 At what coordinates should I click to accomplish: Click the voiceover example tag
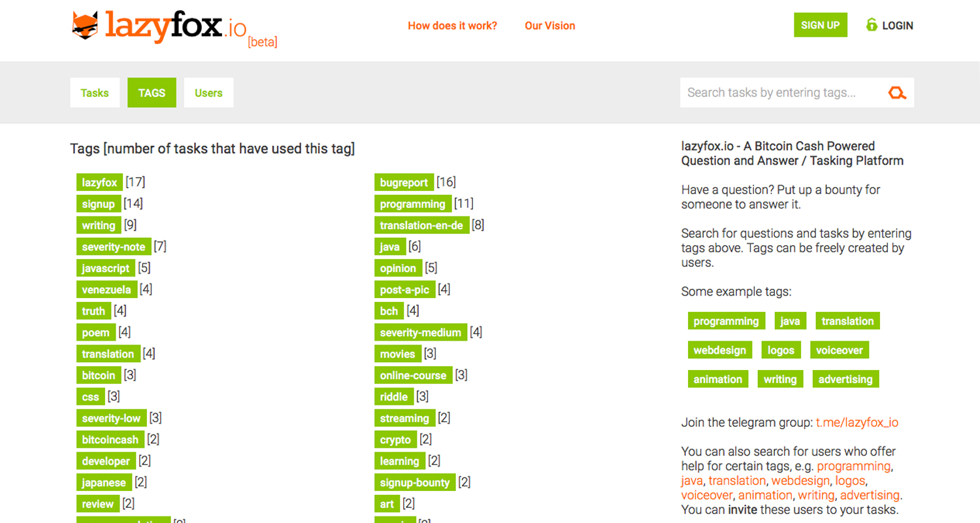839,350
